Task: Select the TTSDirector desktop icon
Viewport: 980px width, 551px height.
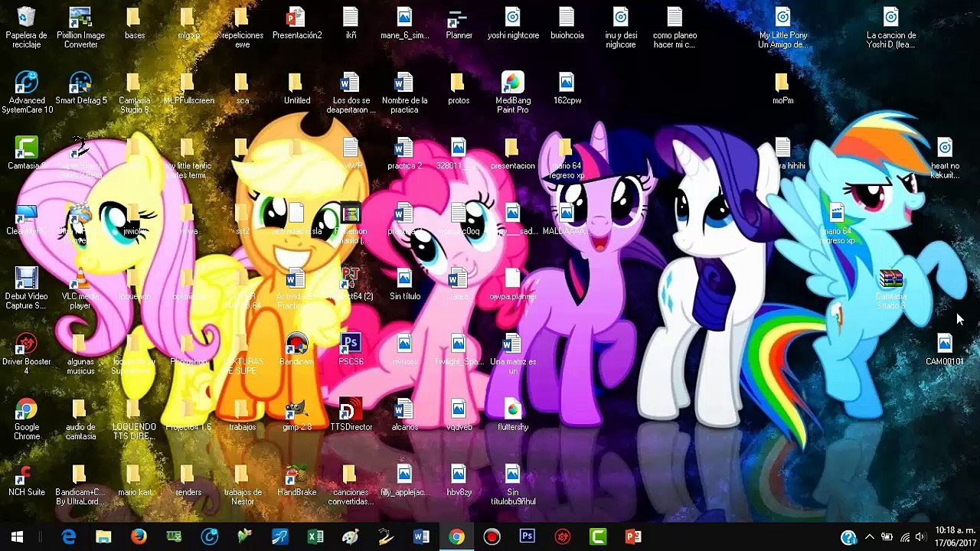Action: click(351, 416)
